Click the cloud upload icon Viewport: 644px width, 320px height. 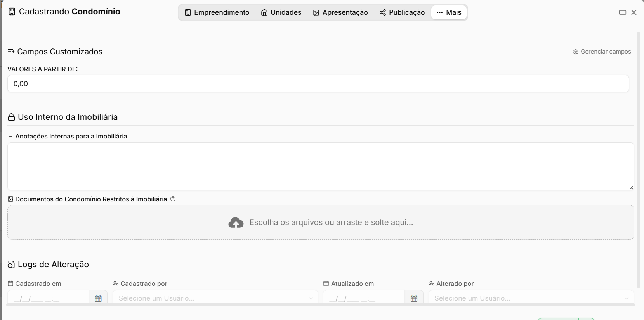(236, 223)
